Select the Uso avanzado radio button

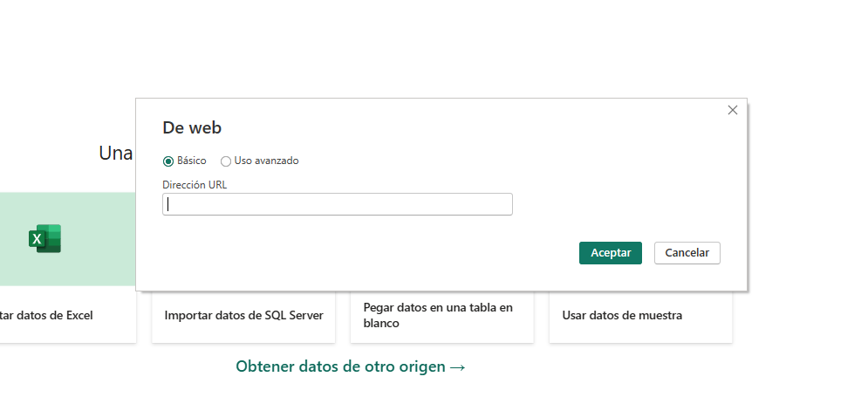pos(226,161)
